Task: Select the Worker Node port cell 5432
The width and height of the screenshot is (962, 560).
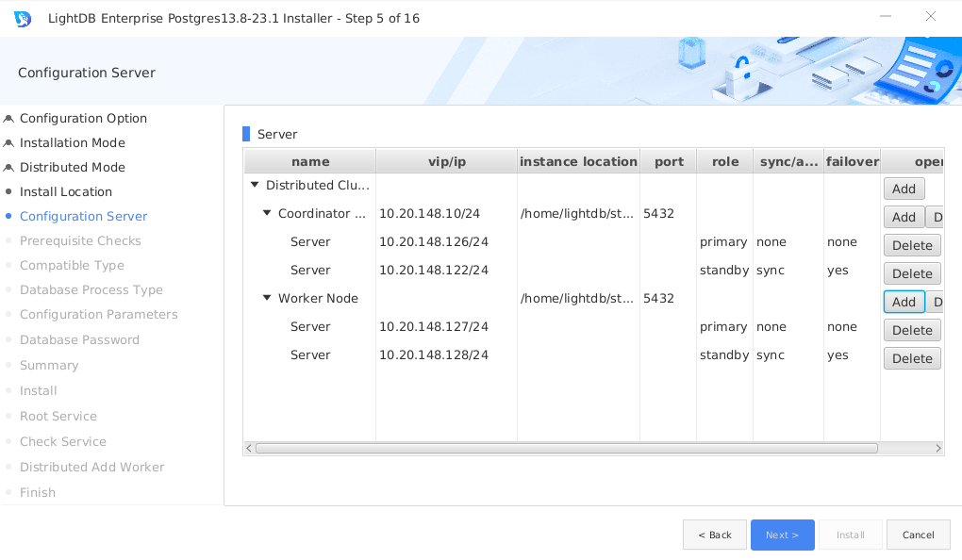Action: (668, 298)
